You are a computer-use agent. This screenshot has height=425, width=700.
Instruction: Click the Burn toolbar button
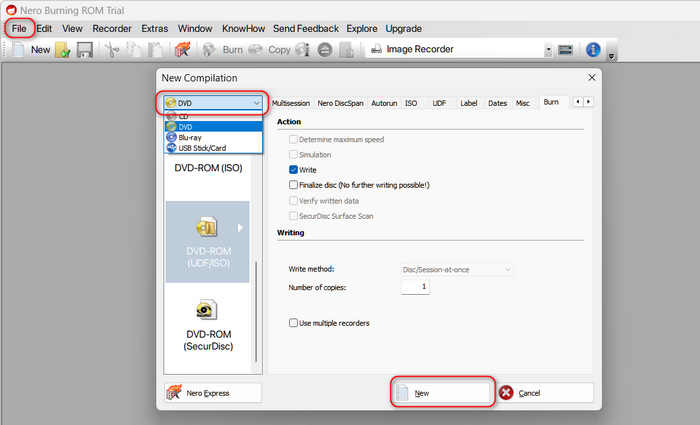(222, 50)
